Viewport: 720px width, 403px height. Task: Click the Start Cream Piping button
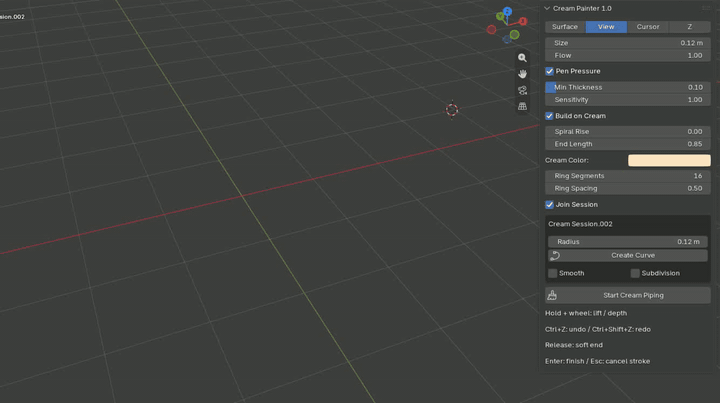tap(628, 295)
